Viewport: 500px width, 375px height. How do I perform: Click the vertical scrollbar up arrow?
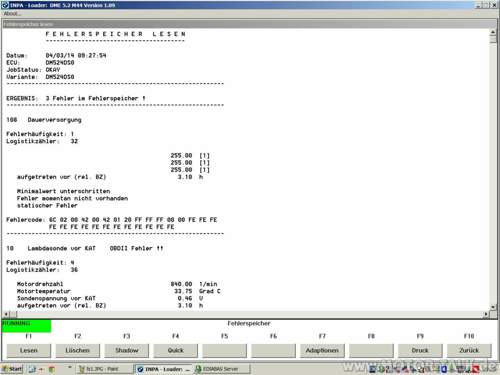493,32
